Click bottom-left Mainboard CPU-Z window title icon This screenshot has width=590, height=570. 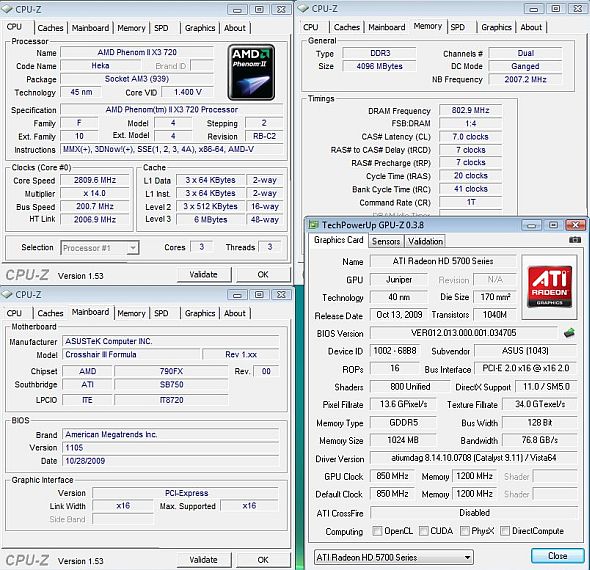coord(7,295)
